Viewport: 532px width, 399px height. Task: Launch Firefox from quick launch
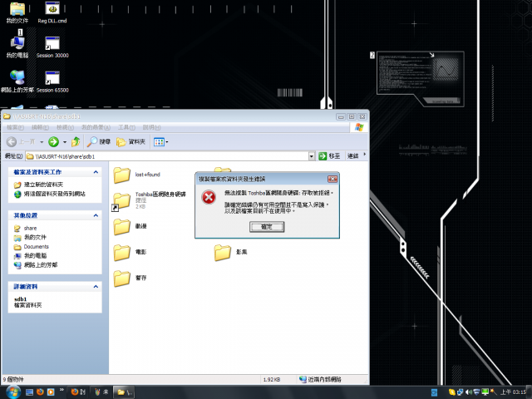click(x=40, y=392)
